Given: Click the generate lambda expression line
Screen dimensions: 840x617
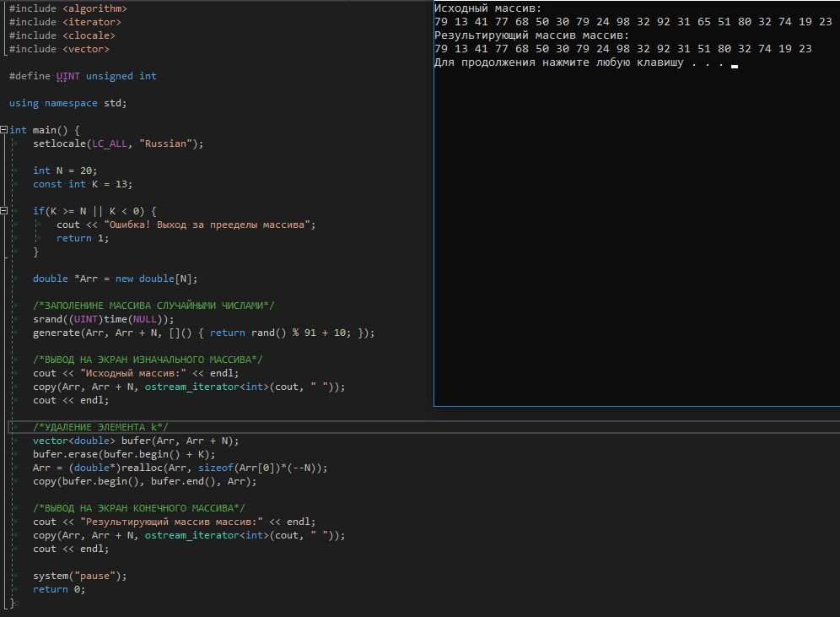Looking at the screenshot, I should [x=202, y=333].
